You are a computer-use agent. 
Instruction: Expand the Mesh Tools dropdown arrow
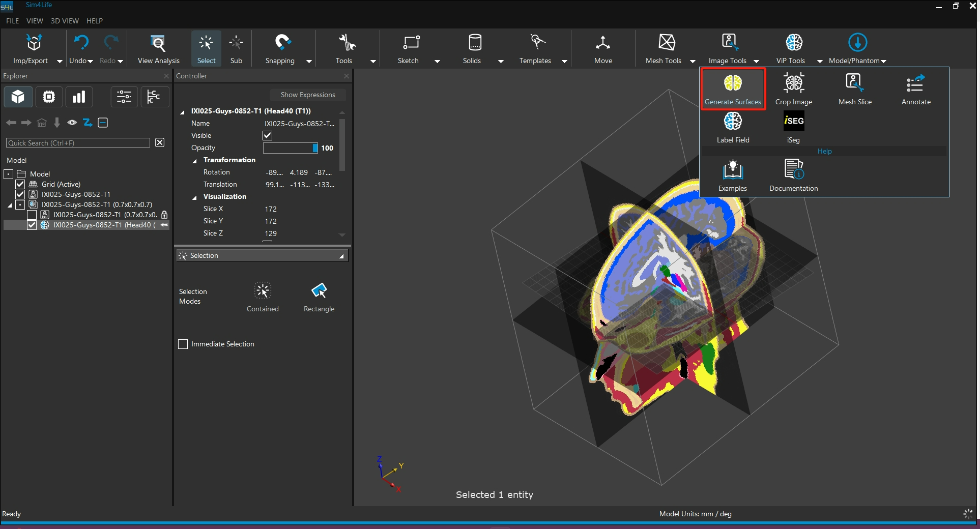click(x=693, y=61)
